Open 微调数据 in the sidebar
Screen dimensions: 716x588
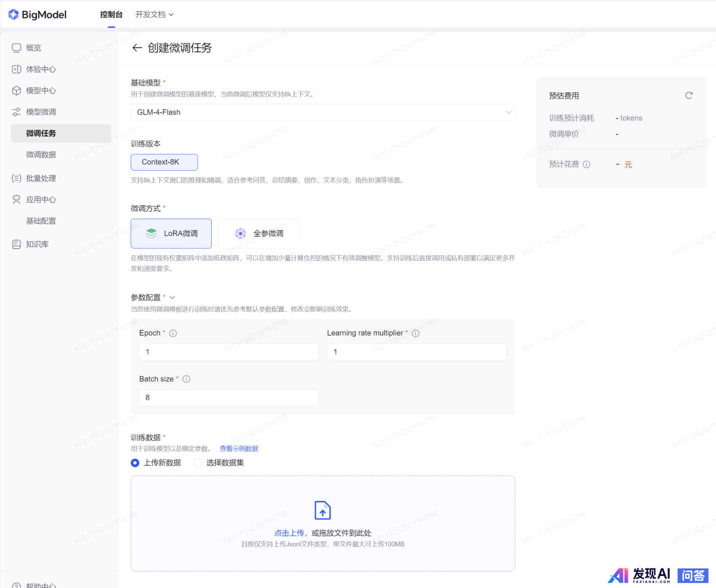point(41,155)
